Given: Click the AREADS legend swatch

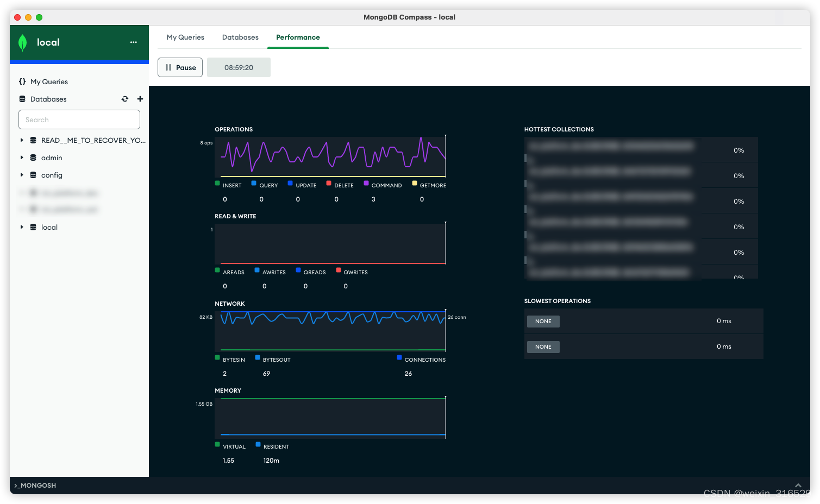Looking at the screenshot, I should (217, 270).
